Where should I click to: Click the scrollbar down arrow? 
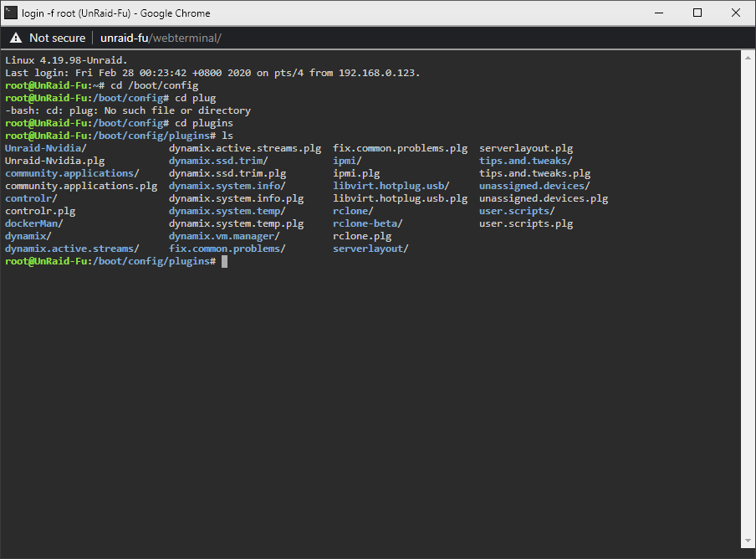748,541
